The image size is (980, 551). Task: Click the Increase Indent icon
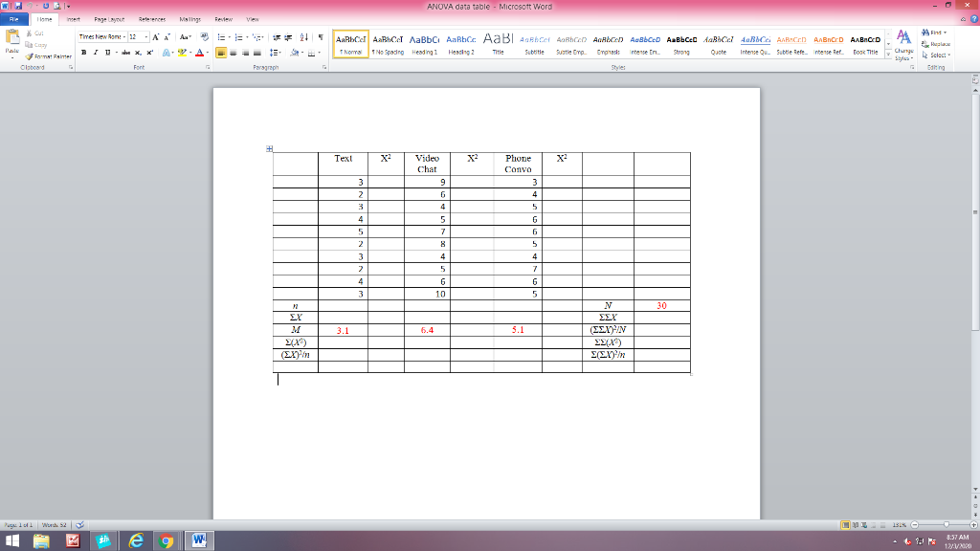288,37
